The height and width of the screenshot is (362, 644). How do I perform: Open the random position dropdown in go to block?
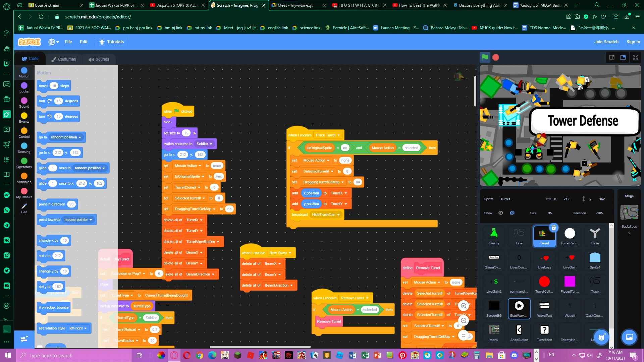click(65, 137)
